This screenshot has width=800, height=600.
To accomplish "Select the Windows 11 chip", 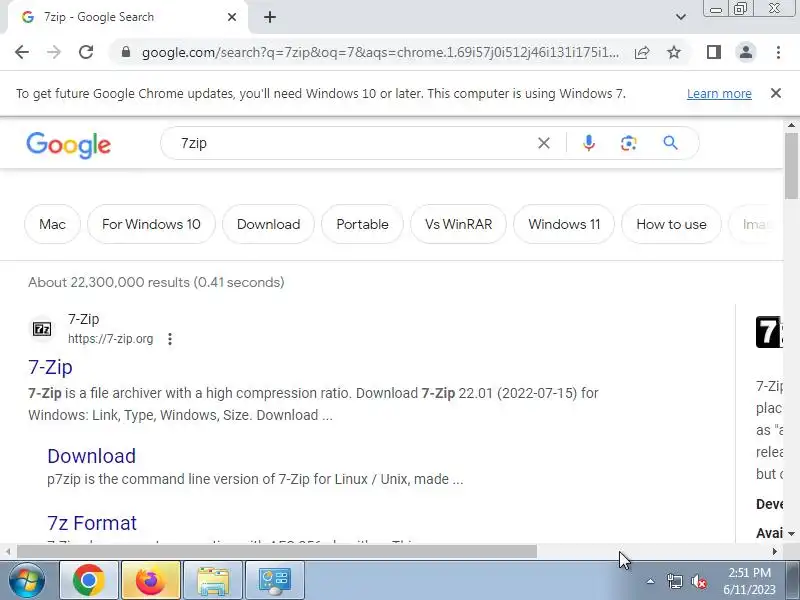I will (564, 224).
